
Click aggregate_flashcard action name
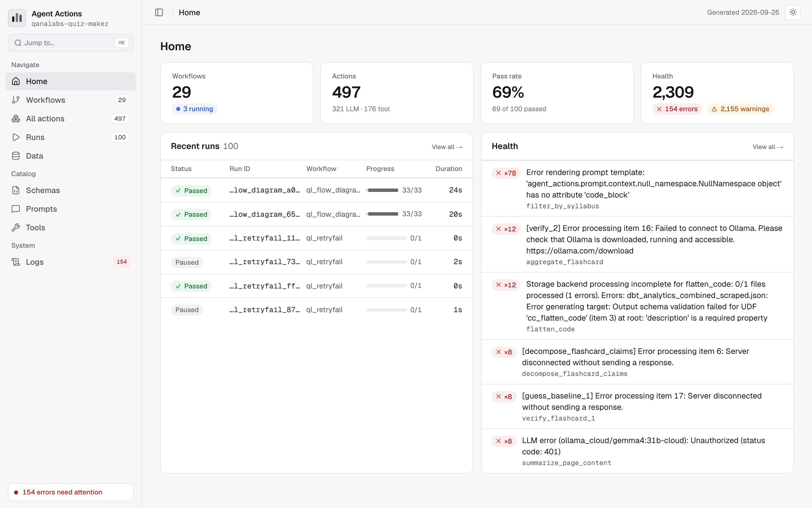(564, 262)
